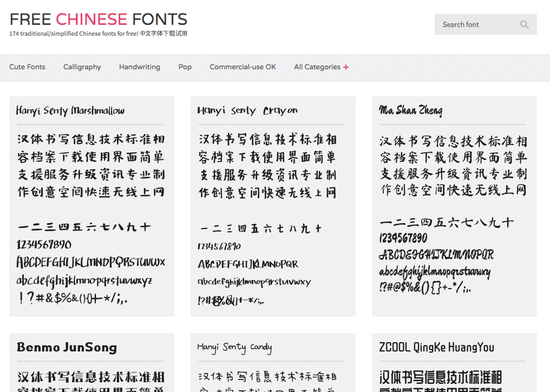Open the Hanyi Senty Candy font title
Image resolution: width=550 pixels, height=392 pixels.
coord(234,348)
